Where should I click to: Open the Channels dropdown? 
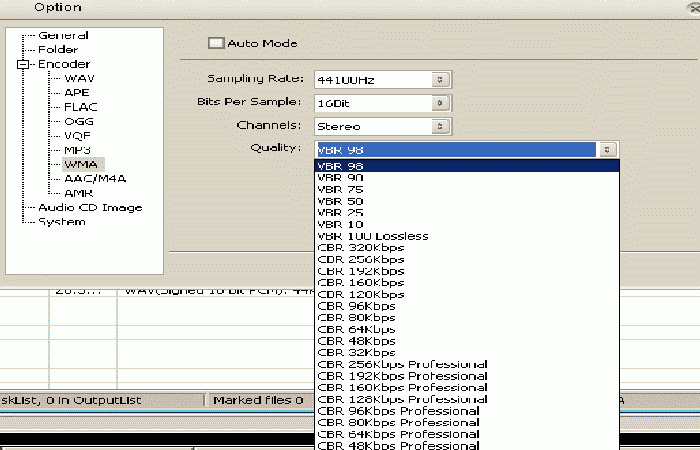439,126
